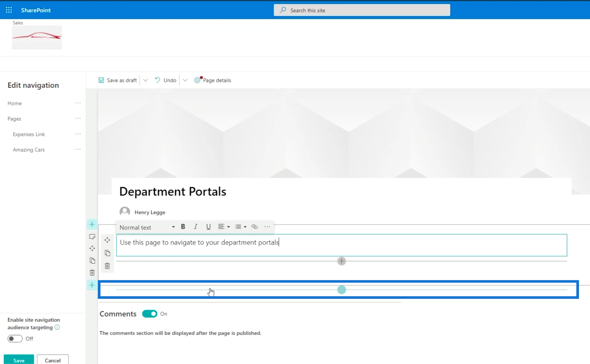This screenshot has width=590, height=364.
Task: Open more formatting options ellipsis
Action: [267, 227]
